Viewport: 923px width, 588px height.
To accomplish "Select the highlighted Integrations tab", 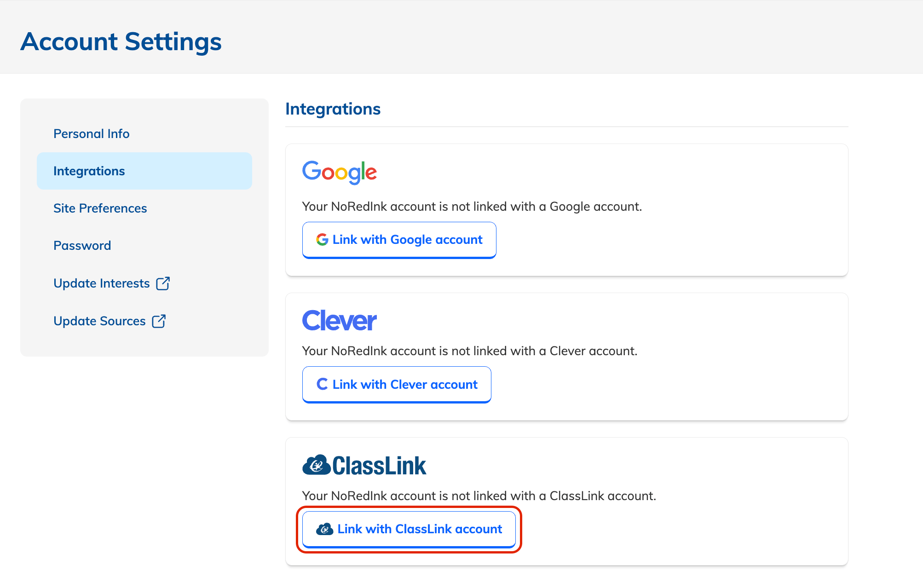I will coord(89,171).
